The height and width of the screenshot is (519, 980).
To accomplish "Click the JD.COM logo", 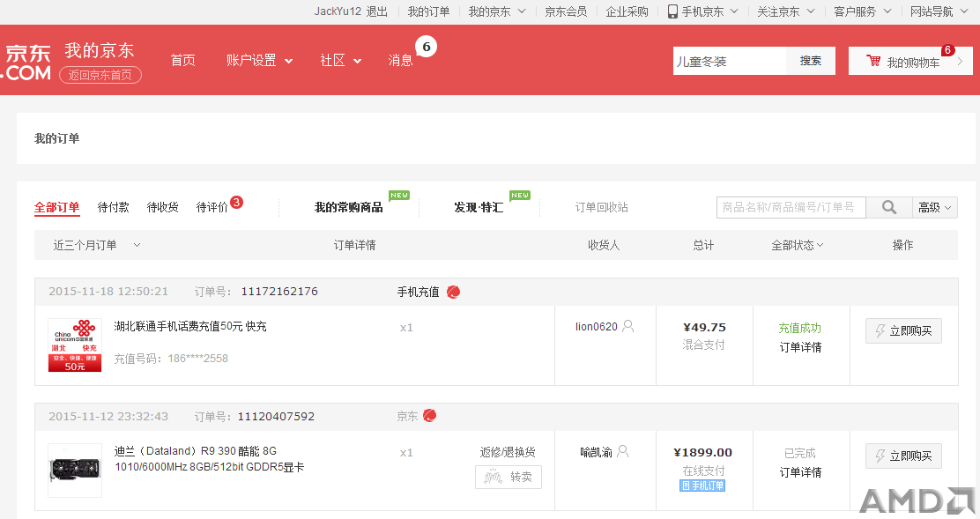I will click(x=26, y=63).
